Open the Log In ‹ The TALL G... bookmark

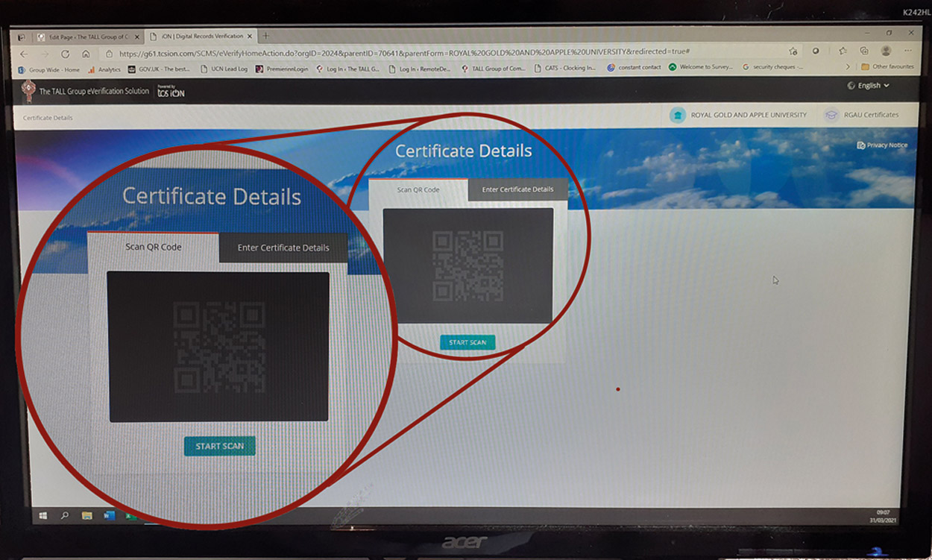347,69
